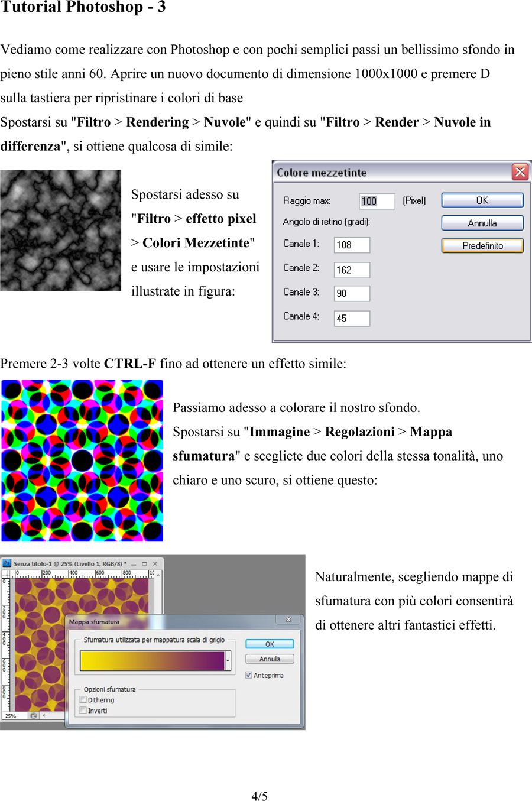Image resolution: width=532 pixels, height=801 pixels.
Task: Click the scroll-left arrow of the document window
Action: [44, 716]
